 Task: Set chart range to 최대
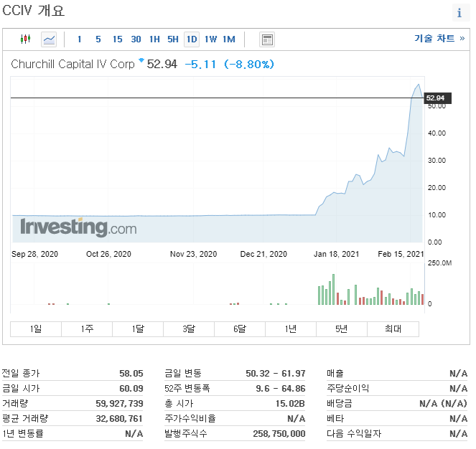(393, 329)
